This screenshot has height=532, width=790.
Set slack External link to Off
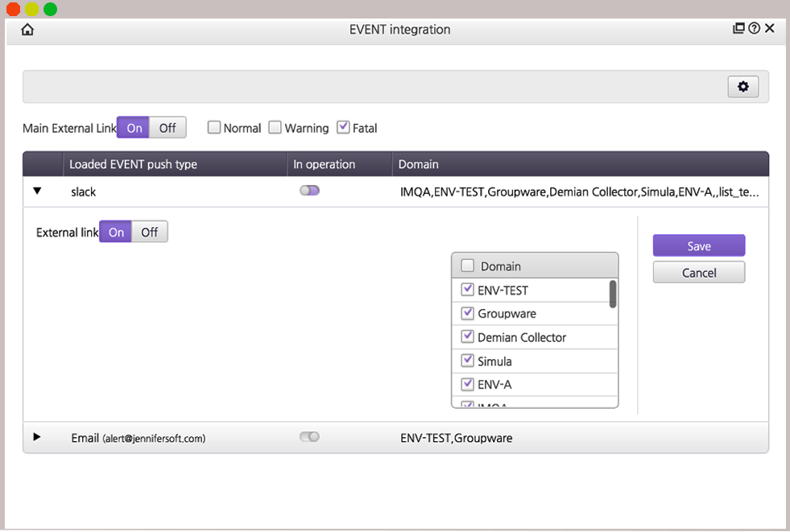(150, 232)
